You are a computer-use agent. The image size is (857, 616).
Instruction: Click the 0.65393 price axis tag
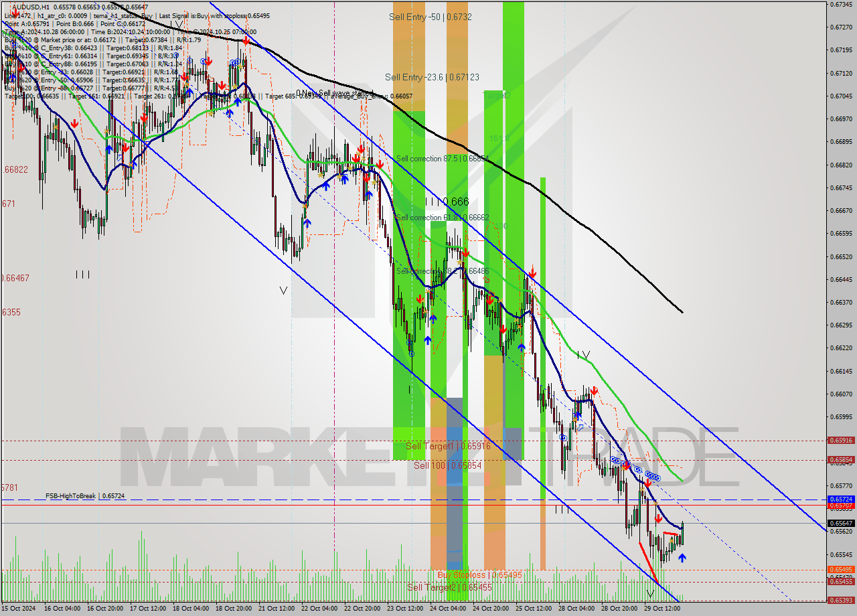coord(841,601)
